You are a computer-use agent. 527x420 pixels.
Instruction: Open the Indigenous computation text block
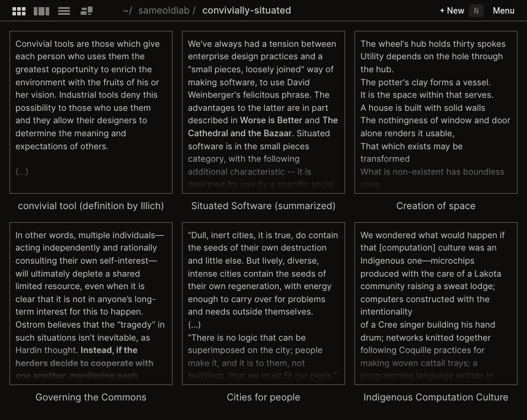436,303
